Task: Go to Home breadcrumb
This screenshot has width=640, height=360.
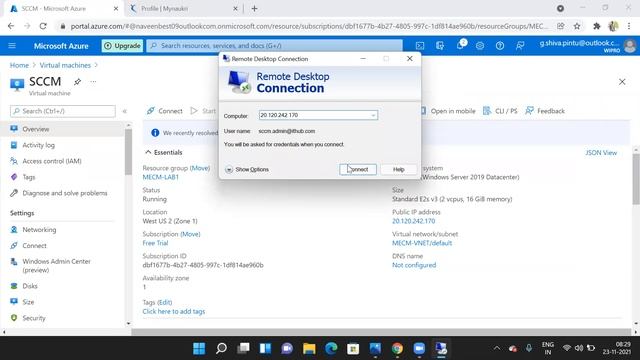Action: point(19,65)
